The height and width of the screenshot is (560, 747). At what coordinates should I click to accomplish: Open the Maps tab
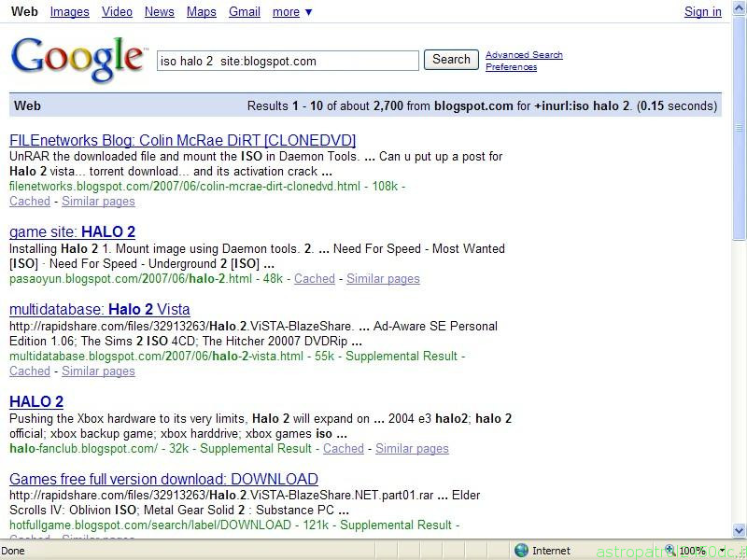tap(201, 12)
